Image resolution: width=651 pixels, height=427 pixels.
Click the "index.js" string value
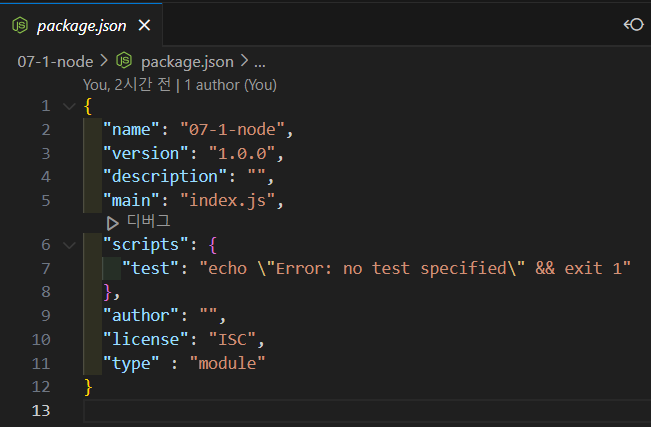tap(228, 201)
